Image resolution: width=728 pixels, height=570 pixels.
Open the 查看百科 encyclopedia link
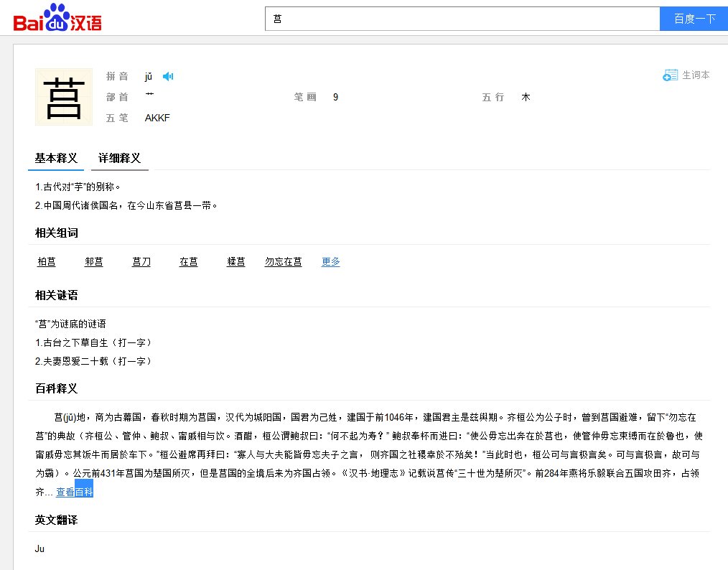coord(75,491)
